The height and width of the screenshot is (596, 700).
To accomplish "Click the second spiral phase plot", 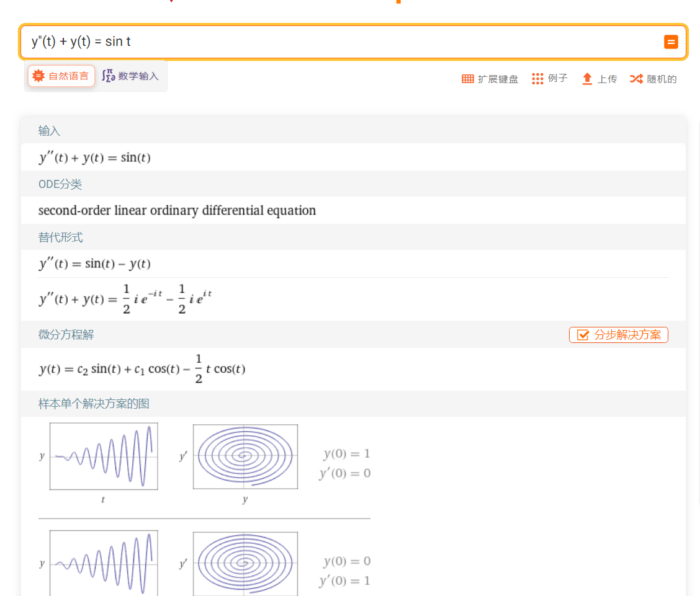I will pos(245,563).
